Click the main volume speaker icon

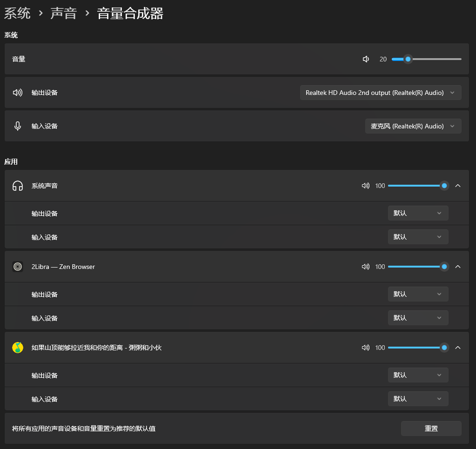tap(366, 59)
